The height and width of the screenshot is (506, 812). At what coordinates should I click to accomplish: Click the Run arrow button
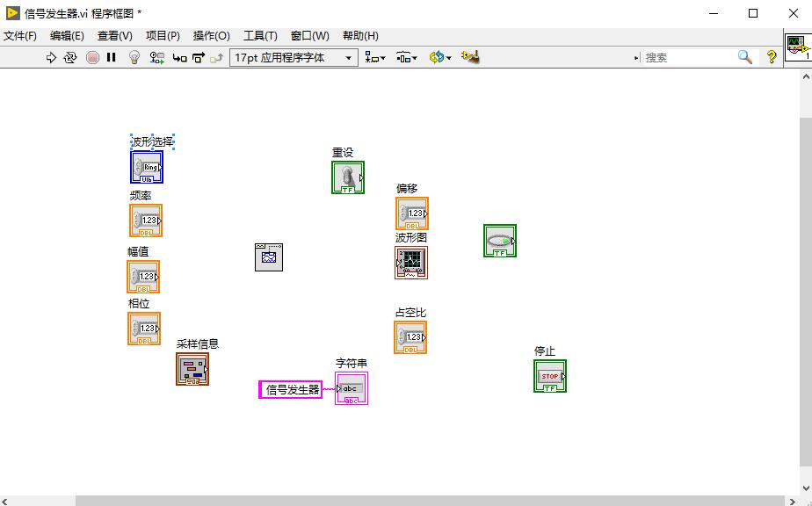pyautogui.click(x=51, y=57)
